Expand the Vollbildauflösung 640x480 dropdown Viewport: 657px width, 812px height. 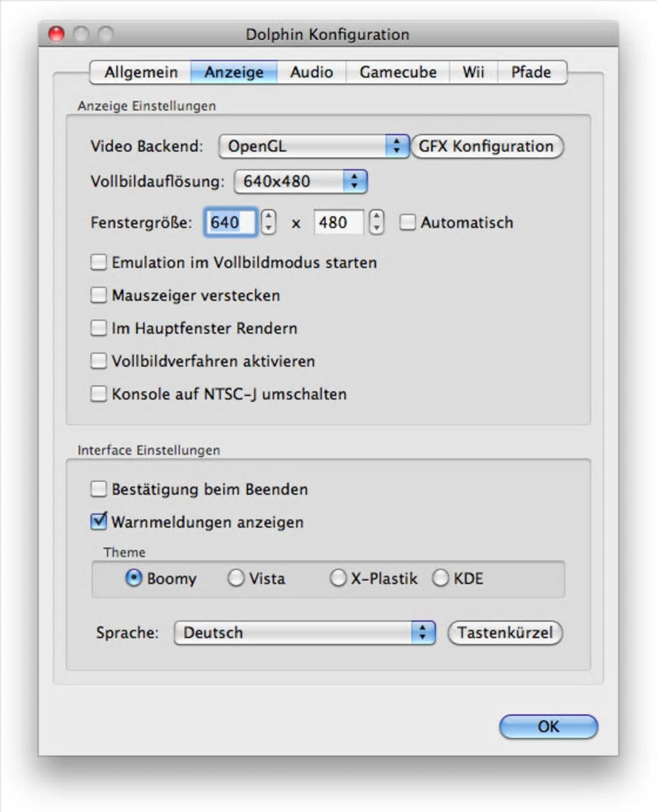coord(300,182)
